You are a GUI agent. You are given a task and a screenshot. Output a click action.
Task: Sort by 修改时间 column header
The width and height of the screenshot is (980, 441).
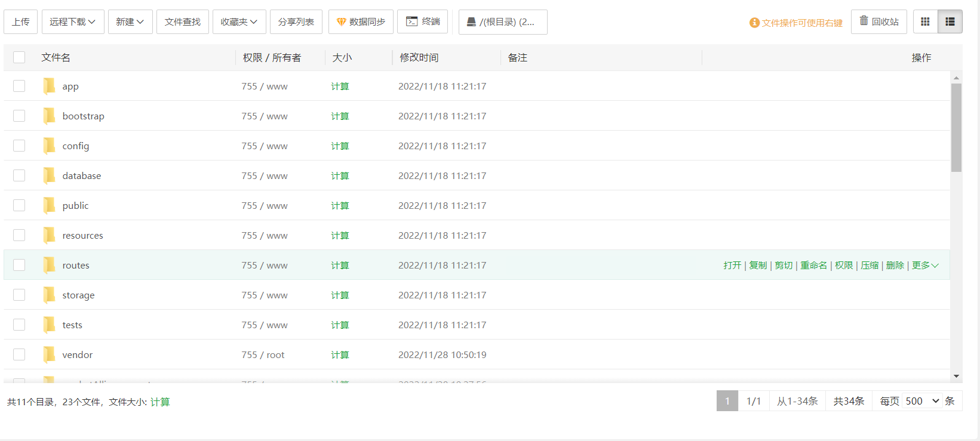pyautogui.click(x=419, y=57)
